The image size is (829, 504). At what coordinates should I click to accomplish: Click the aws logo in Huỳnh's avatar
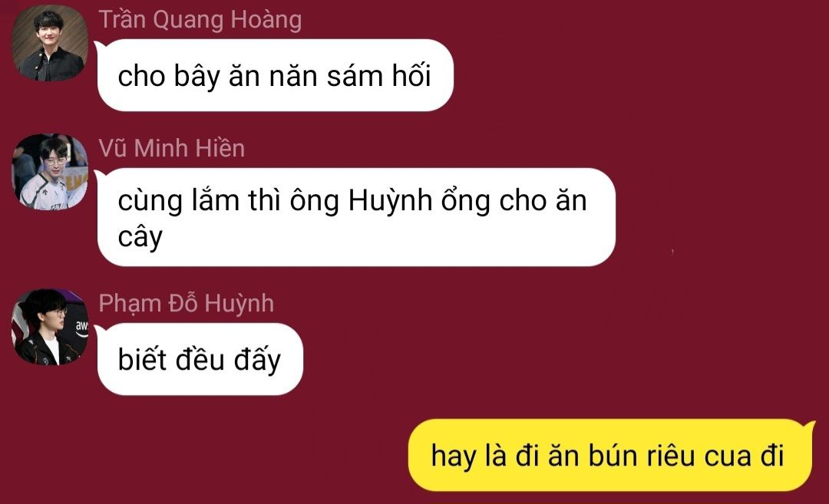[x=81, y=327]
